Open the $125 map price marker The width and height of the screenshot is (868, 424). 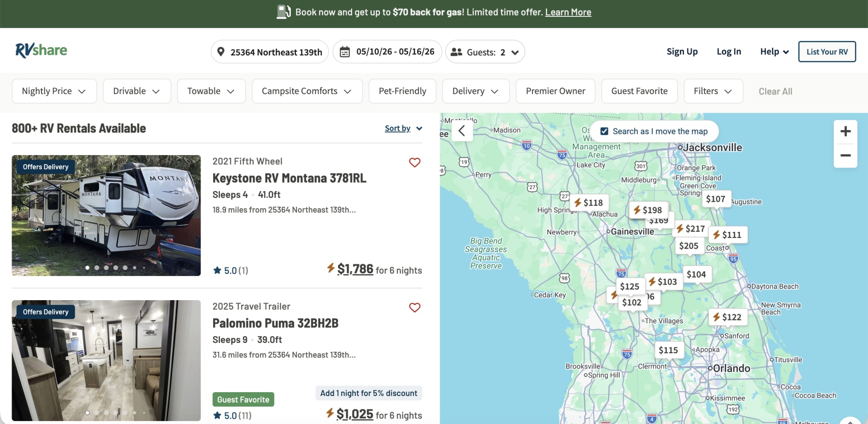(x=630, y=286)
